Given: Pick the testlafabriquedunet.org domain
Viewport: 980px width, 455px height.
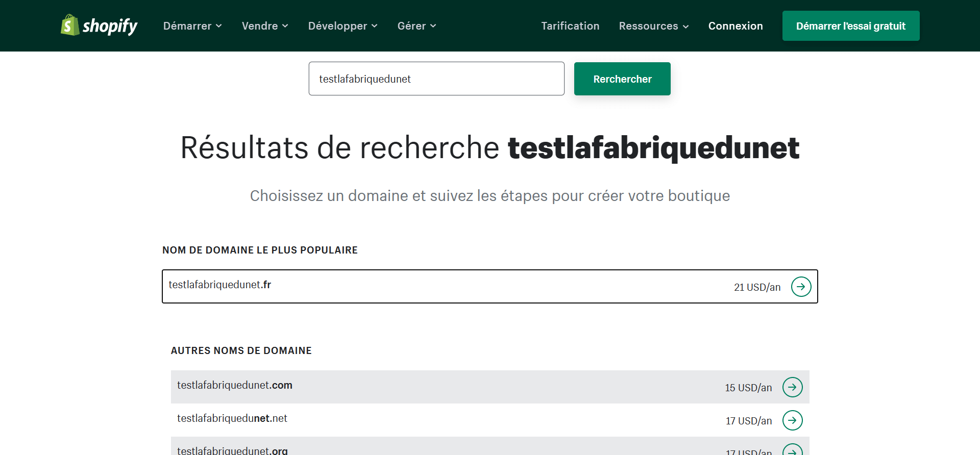Looking at the screenshot, I should coord(232,450).
